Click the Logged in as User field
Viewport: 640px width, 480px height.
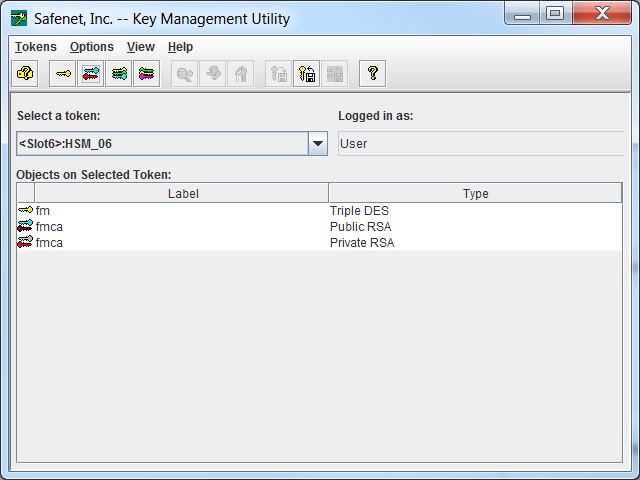[x=480, y=144]
